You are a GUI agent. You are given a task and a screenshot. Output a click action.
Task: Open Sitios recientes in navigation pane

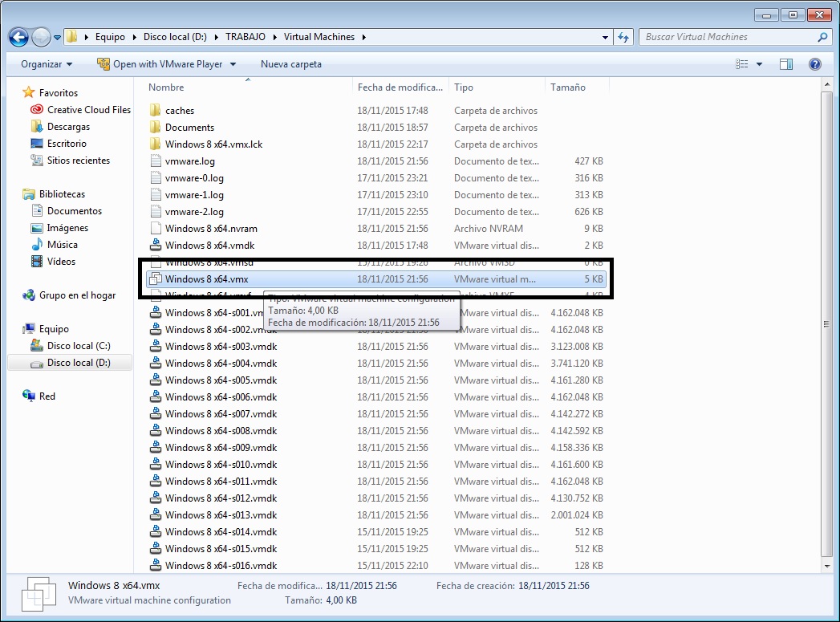click(x=71, y=161)
